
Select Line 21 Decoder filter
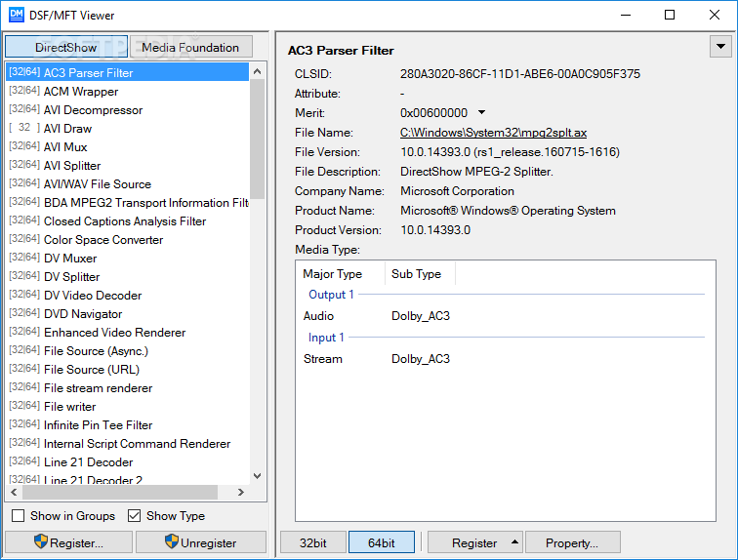(x=127, y=462)
